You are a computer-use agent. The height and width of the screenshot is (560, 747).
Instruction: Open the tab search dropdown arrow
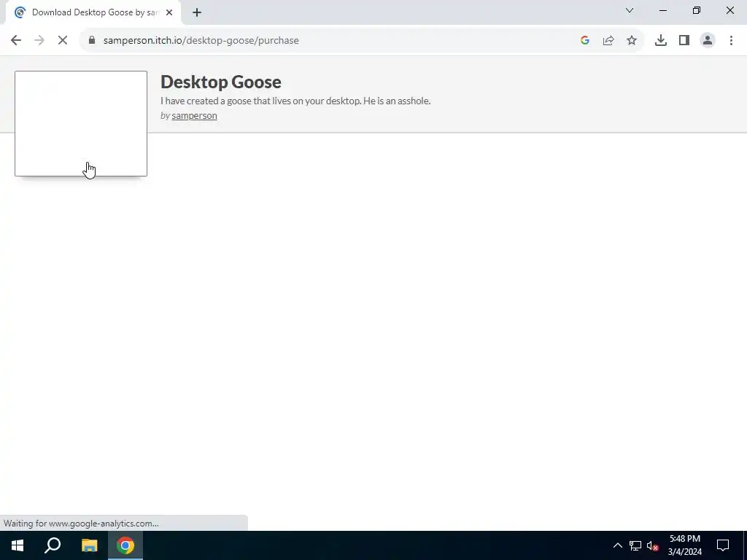(630, 10)
